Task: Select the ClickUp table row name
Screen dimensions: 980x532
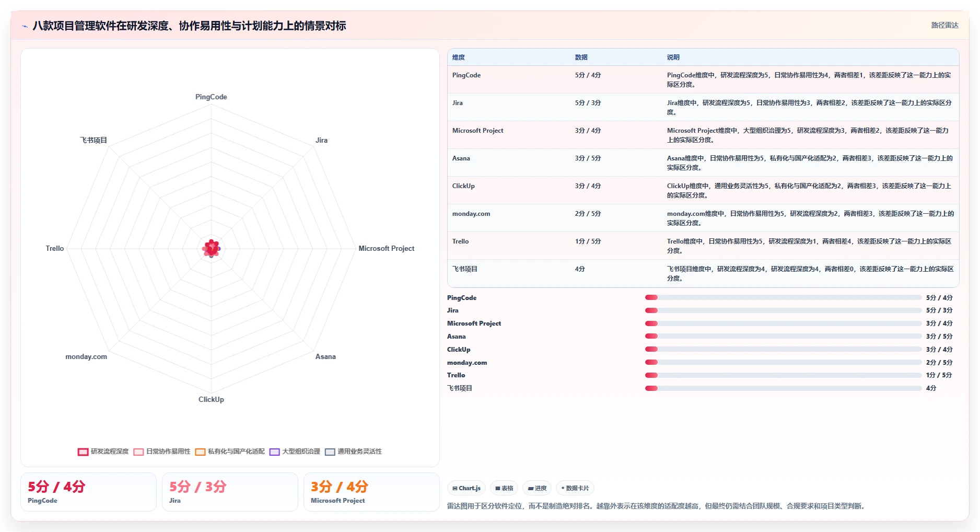Action: pos(463,186)
